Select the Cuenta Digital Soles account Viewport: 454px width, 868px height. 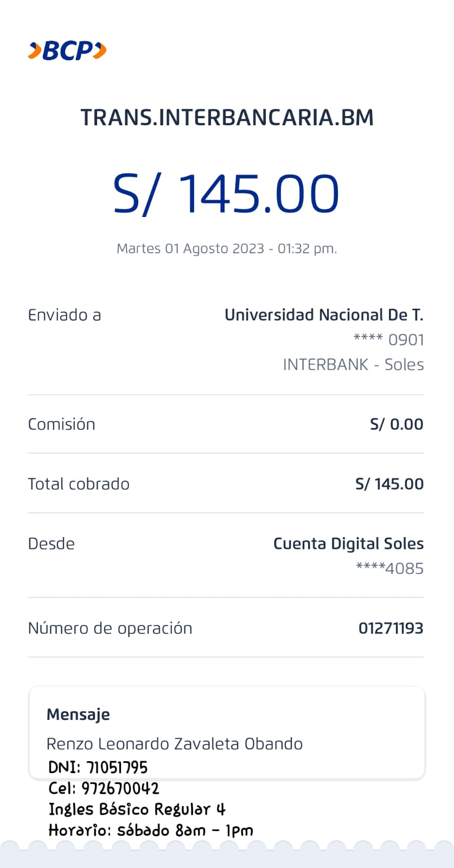click(348, 544)
